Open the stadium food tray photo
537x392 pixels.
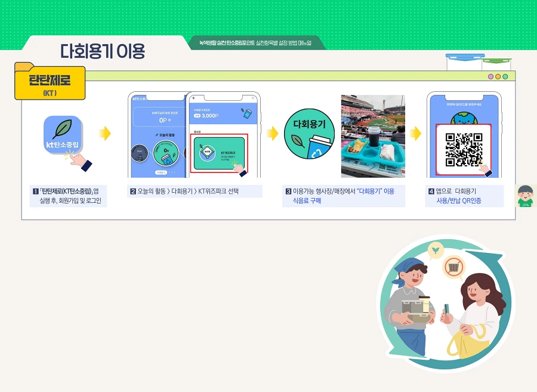[x=373, y=136]
